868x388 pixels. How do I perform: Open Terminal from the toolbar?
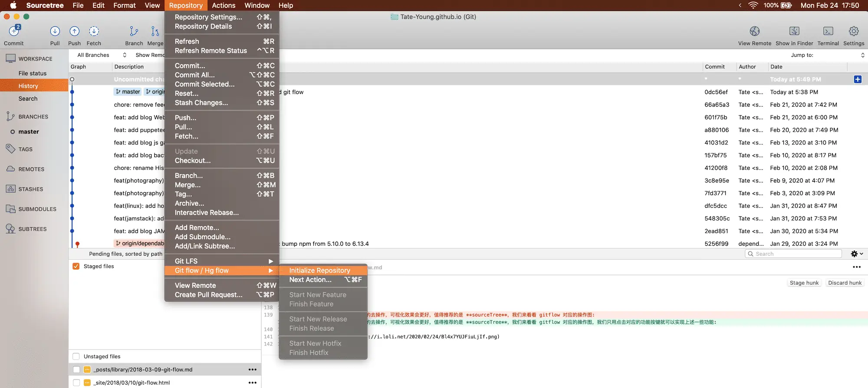828,32
